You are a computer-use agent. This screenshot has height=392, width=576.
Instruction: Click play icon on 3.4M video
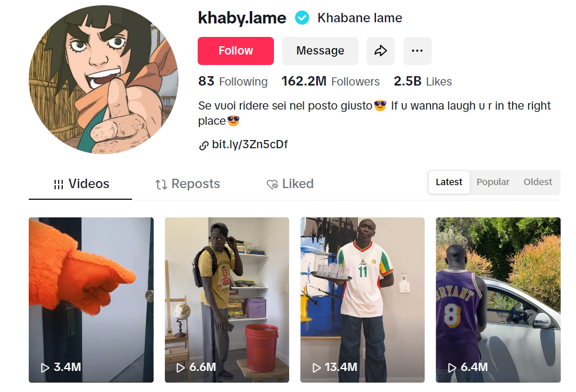[x=45, y=367]
